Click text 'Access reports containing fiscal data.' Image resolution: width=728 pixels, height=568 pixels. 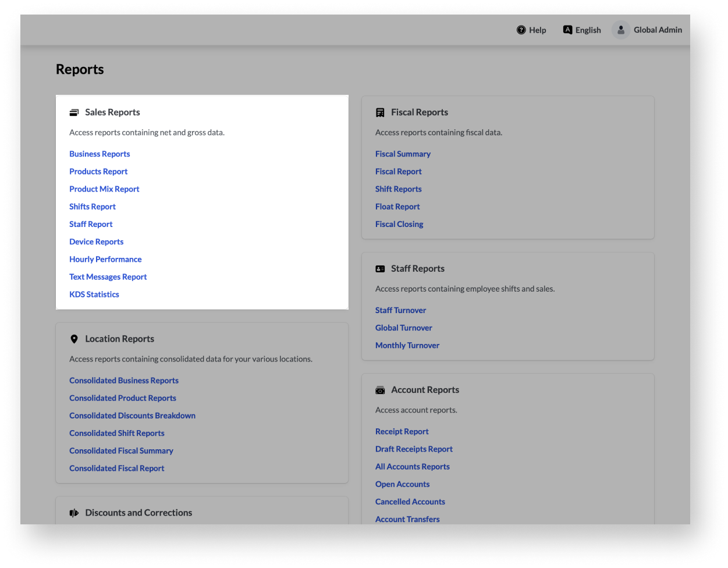tap(439, 133)
